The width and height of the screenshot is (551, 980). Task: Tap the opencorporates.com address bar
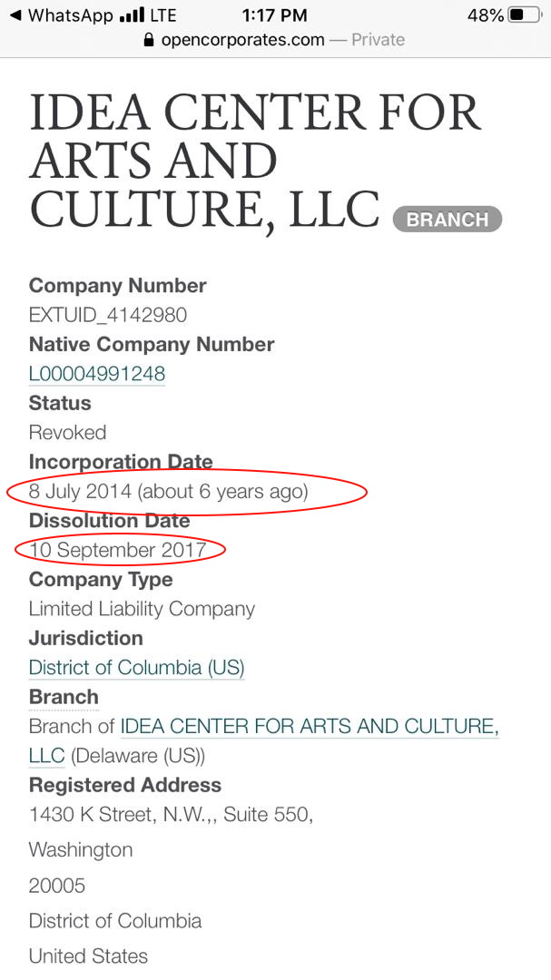coord(242,40)
